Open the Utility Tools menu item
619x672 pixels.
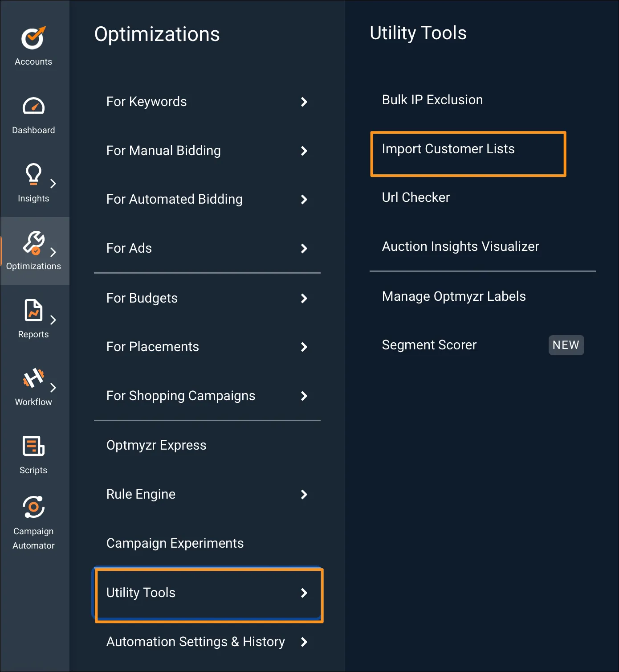tap(141, 593)
